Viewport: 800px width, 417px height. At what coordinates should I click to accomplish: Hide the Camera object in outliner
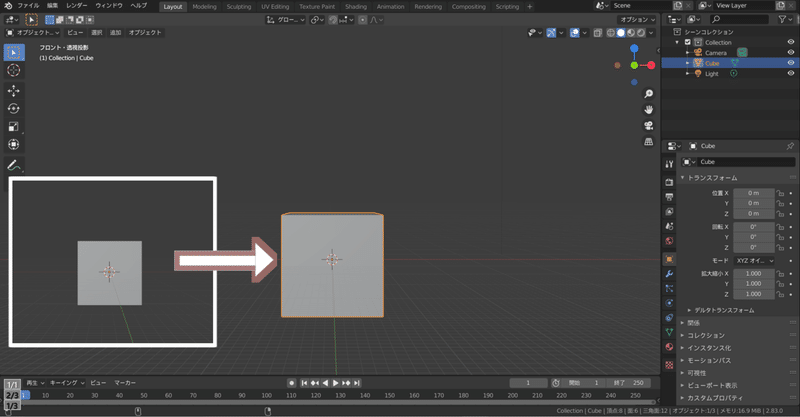pos(790,53)
